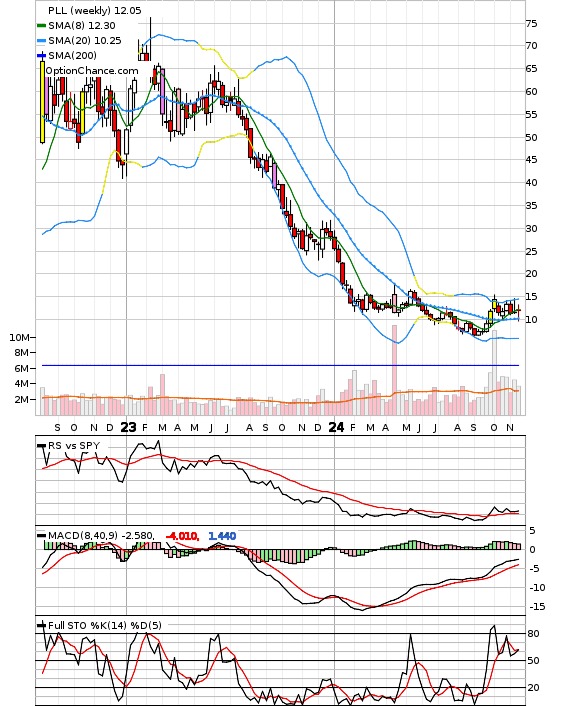Click the 10M volume axis label
The image size is (566, 706).
tap(19, 337)
